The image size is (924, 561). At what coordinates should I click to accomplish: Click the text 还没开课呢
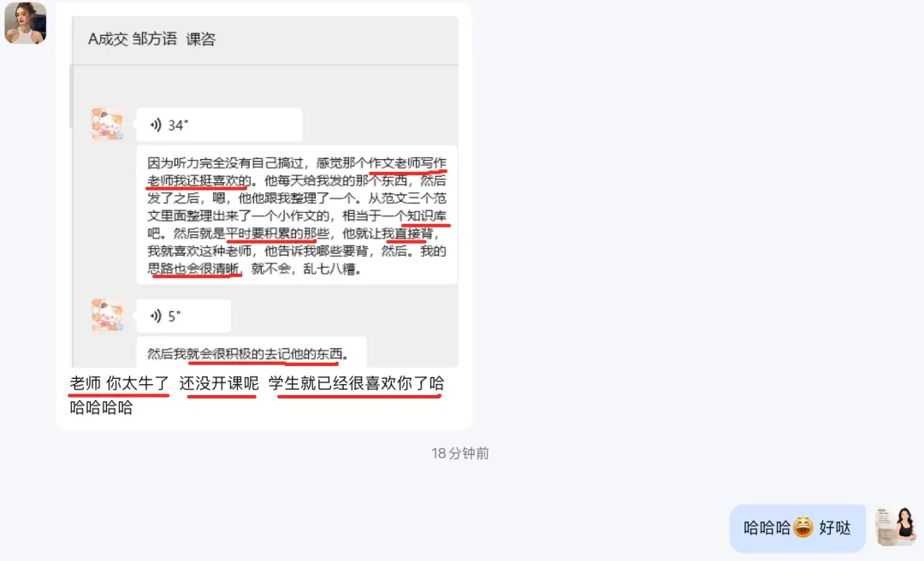point(219,384)
